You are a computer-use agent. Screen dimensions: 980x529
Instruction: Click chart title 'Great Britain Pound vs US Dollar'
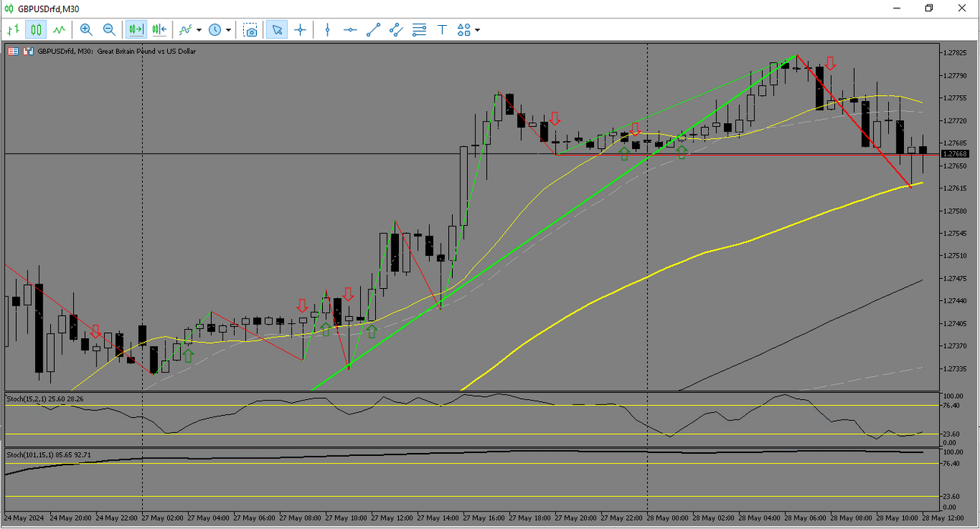[x=146, y=51]
